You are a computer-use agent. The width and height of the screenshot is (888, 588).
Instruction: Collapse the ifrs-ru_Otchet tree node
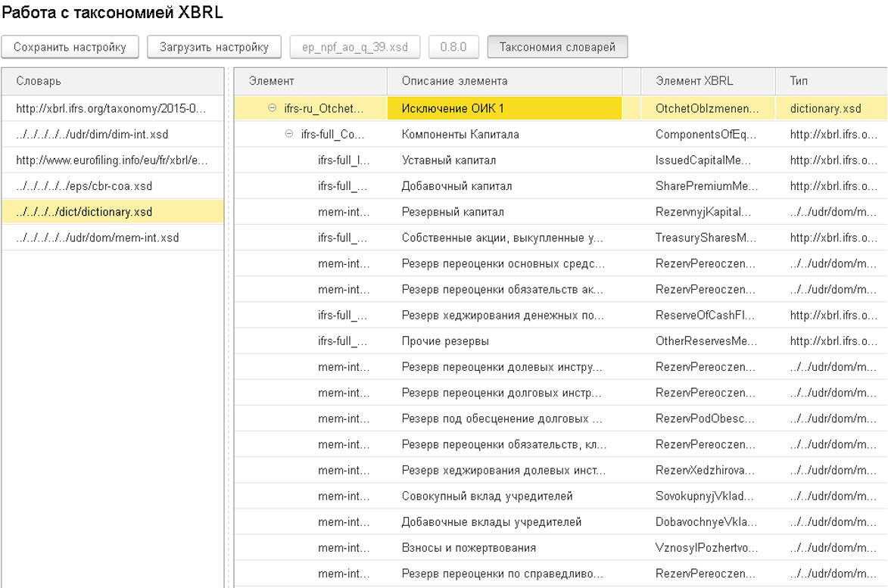pyautogui.click(x=272, y=109)
